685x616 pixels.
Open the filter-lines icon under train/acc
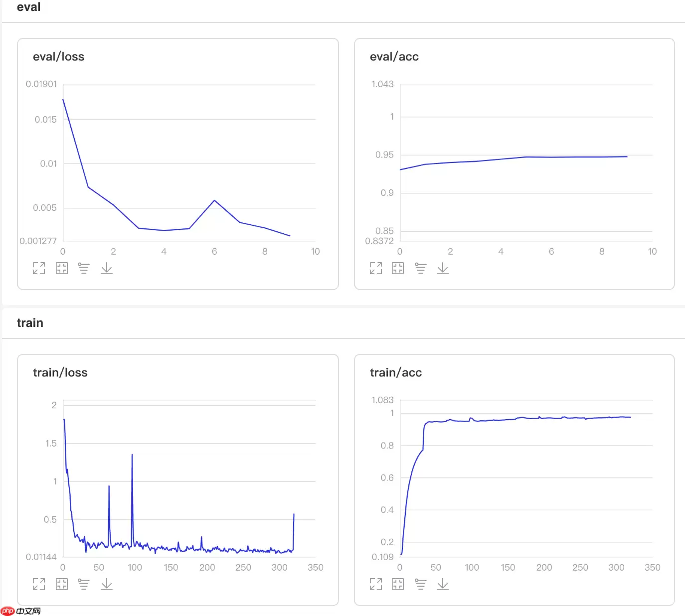[421, 584]
